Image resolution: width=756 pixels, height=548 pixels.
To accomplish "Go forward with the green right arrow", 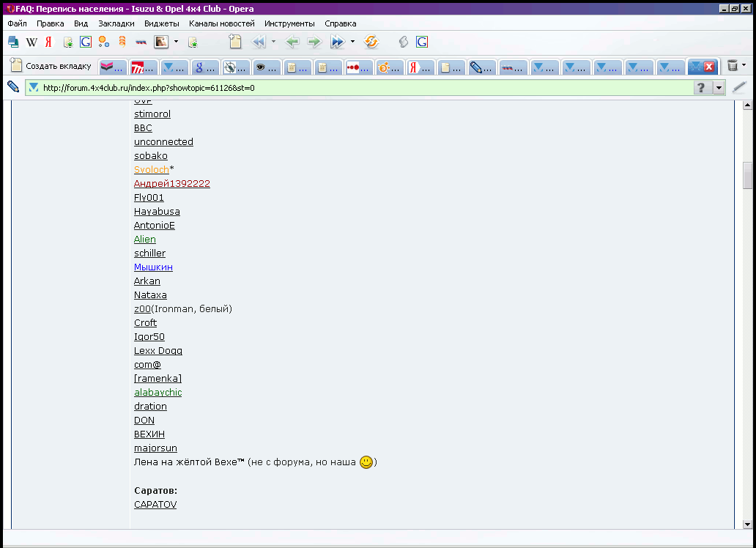I will point(314,42).
